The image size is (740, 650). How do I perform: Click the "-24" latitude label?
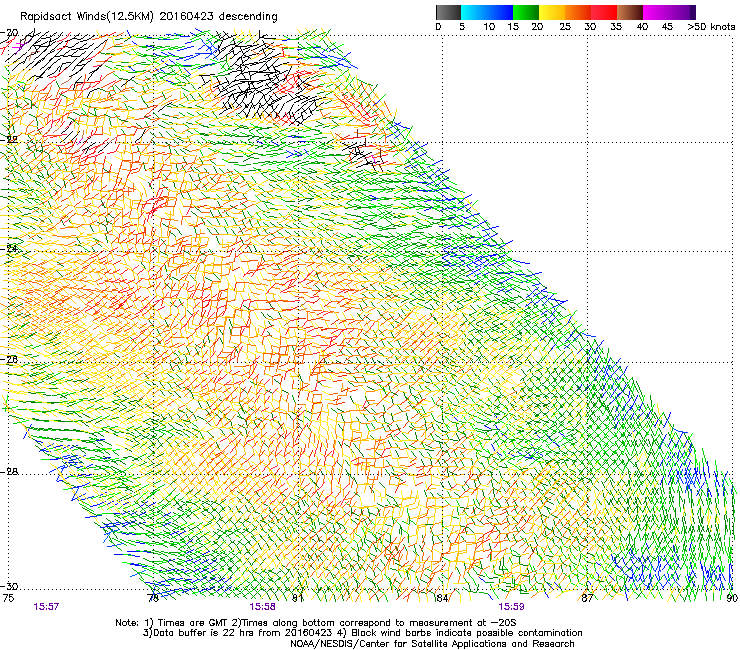[x=10, y=249]
